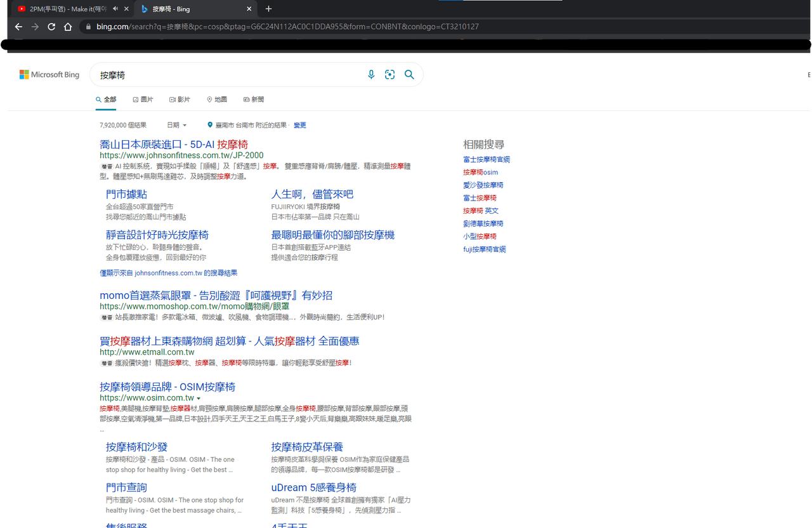The height and width of the screenshot is (528, 812).
Task: Open the etmall.com.tw URL link
Action: click(147, 352)
